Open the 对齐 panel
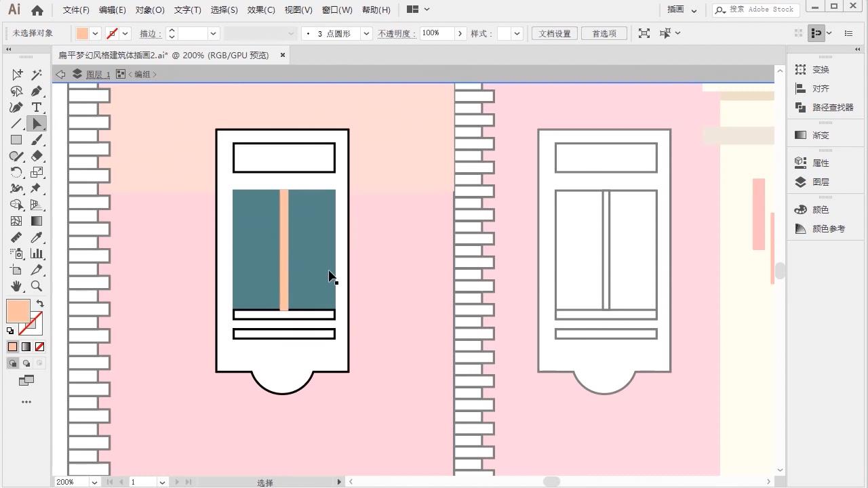This screenshot has width=868, height=488. (812, 88)
